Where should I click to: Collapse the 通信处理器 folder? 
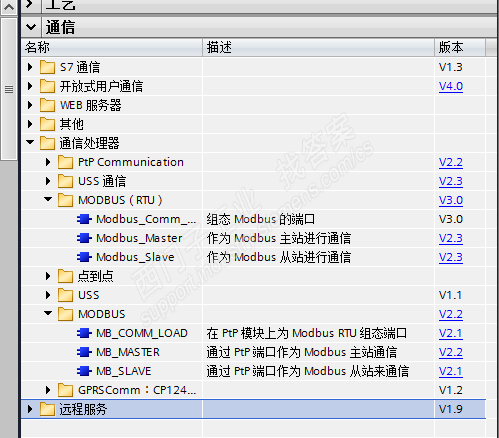30,142
